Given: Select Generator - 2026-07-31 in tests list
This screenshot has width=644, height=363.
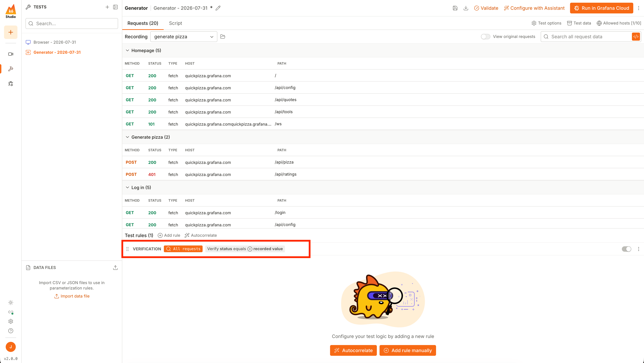Looking at the screenshot, I should pos(57,52).
